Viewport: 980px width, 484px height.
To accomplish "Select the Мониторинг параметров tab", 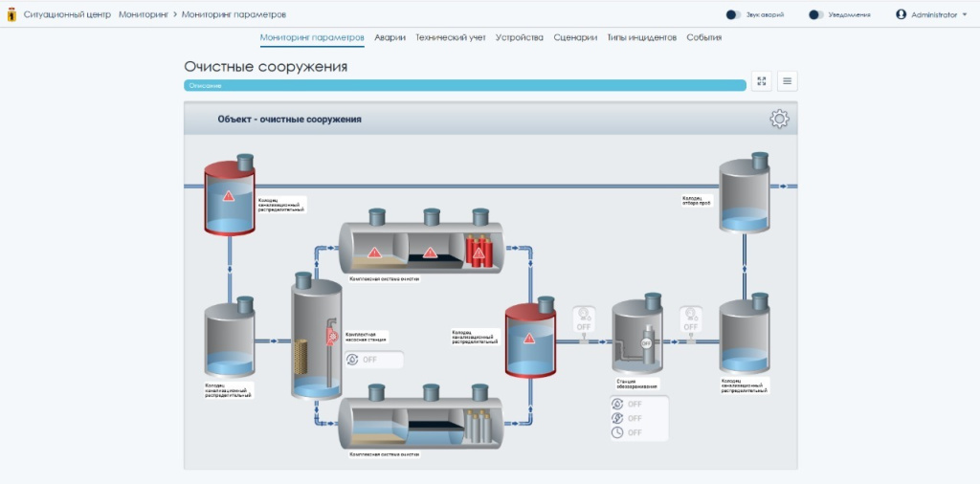I will (x=312, y=37).
